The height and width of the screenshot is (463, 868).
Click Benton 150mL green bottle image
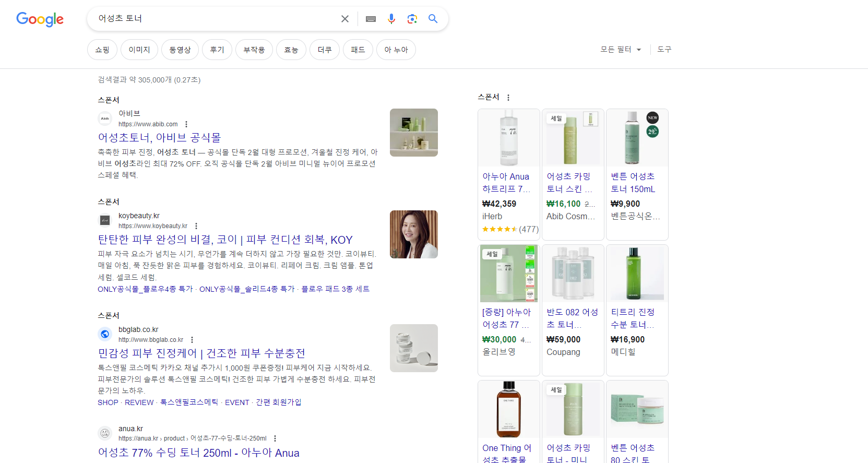coord(637,138)
